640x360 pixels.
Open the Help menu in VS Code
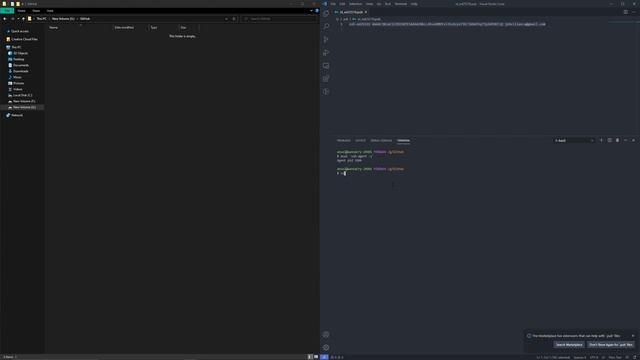tap(414, 4)
